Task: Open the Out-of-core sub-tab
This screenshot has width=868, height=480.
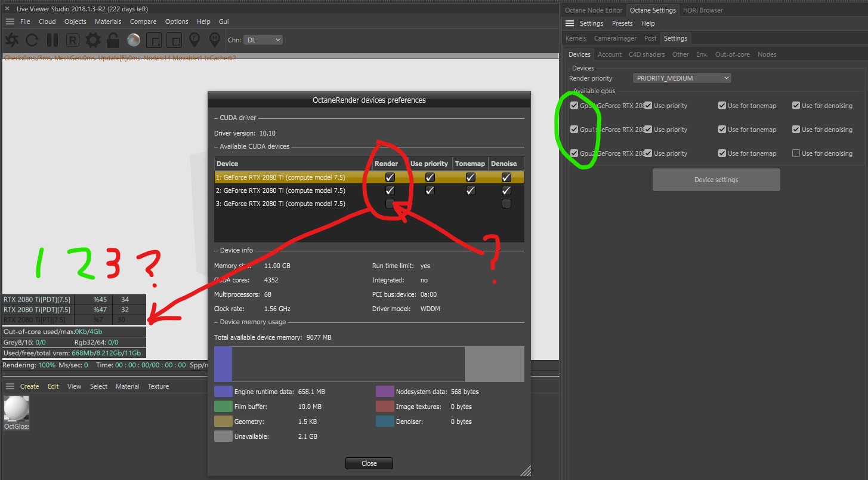Action: pyautogui.click(x=733, y=54)
